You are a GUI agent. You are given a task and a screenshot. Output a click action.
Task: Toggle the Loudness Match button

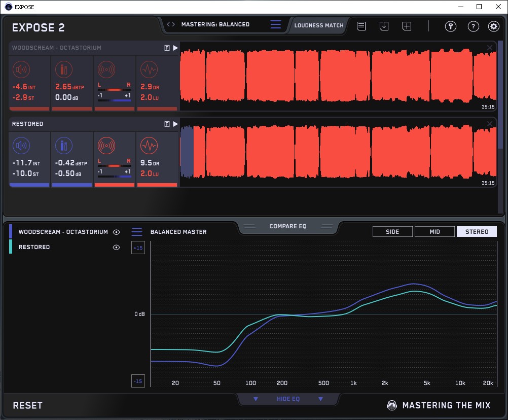pos(319,25)
